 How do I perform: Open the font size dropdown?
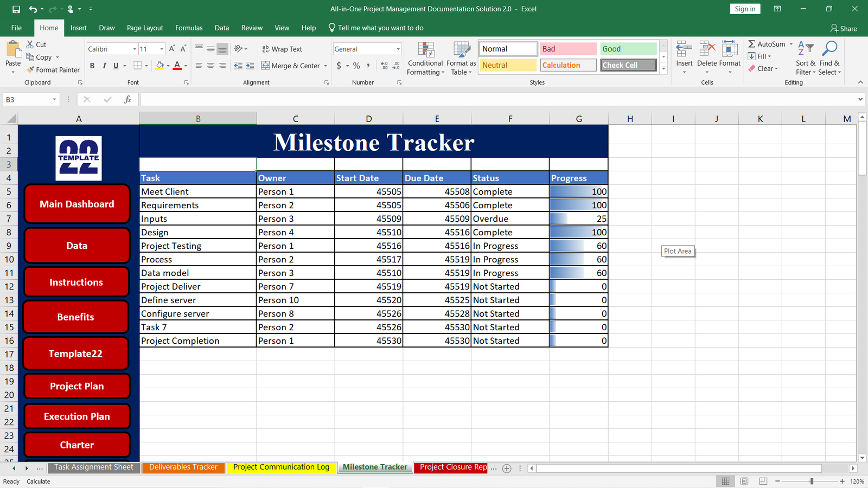162,49
